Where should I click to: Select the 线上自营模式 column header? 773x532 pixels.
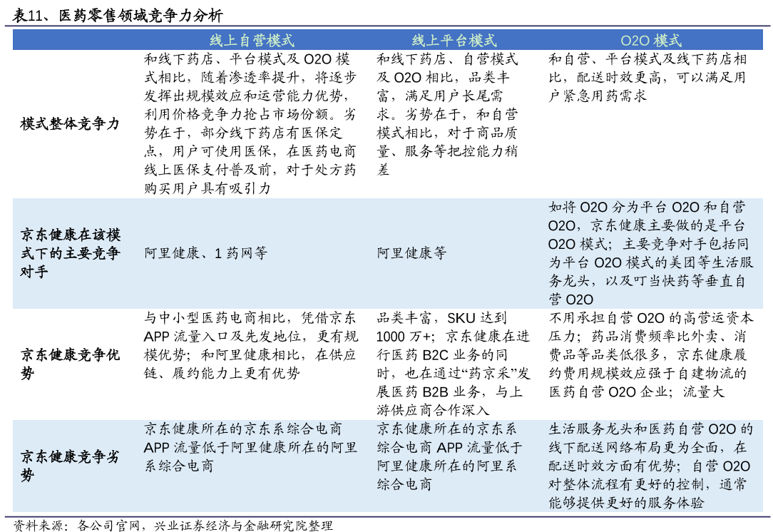(252, 41)
